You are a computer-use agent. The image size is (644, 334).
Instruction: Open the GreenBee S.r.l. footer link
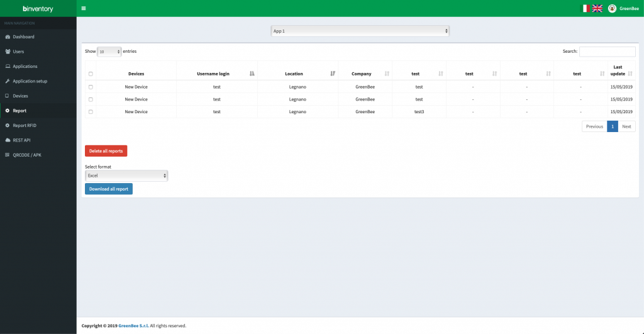point(133,326)
